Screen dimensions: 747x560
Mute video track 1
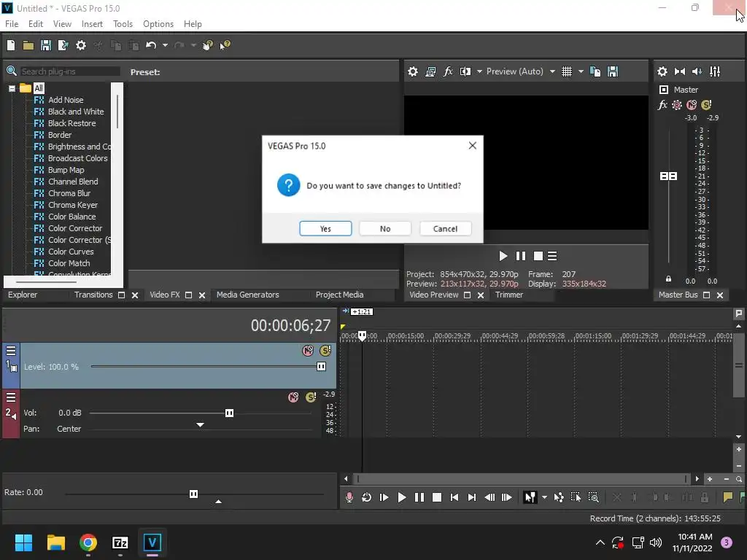click(x=308, y=351)
